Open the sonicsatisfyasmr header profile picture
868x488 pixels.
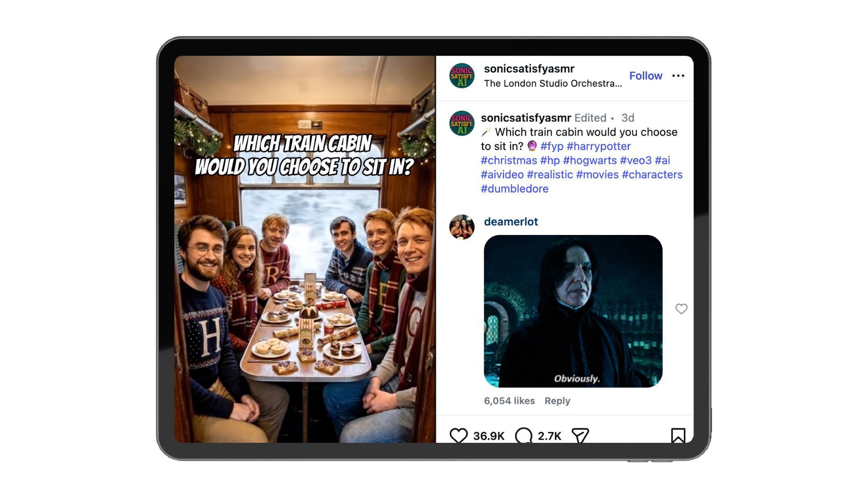[462, 75]
